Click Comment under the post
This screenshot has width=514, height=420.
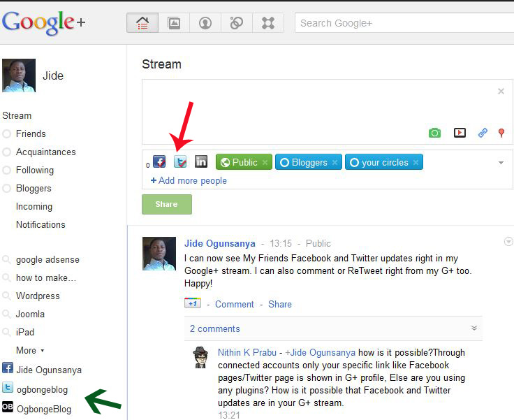(x=235, y=304)
